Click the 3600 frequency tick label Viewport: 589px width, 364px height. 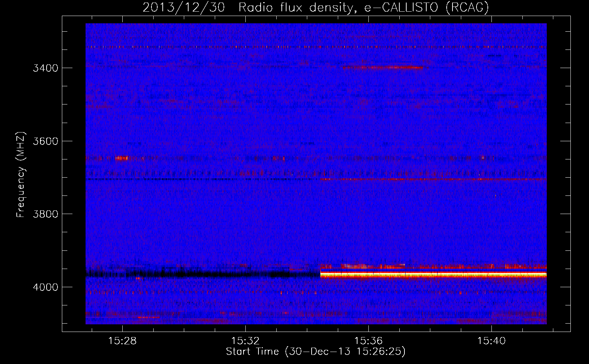(46, 141)
